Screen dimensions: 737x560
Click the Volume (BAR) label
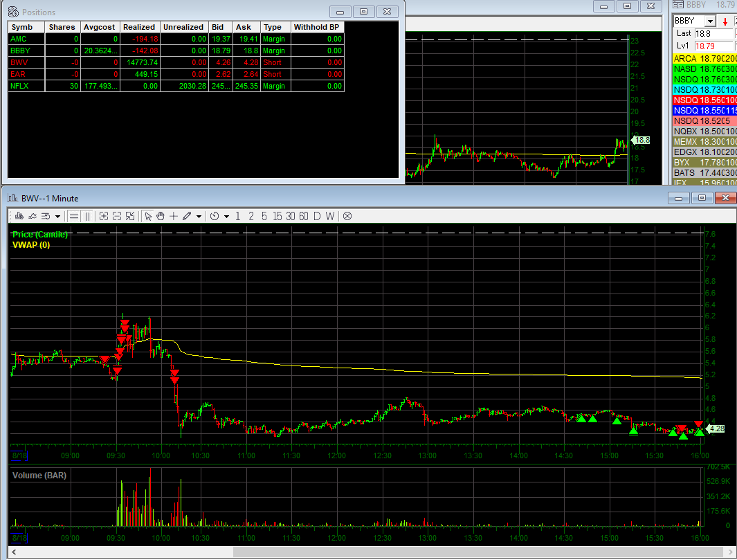click(39, 476)
